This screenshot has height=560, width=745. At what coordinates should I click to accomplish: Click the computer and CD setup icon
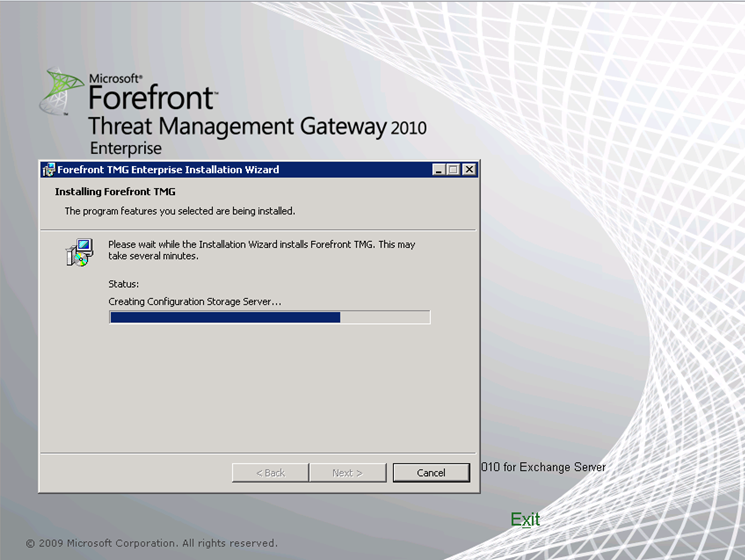point(80,253)
